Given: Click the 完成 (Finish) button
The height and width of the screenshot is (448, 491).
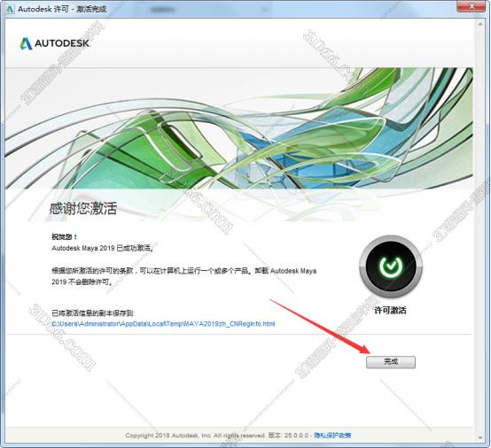Looking at the screenshot, I should click(x=391, y=362).
